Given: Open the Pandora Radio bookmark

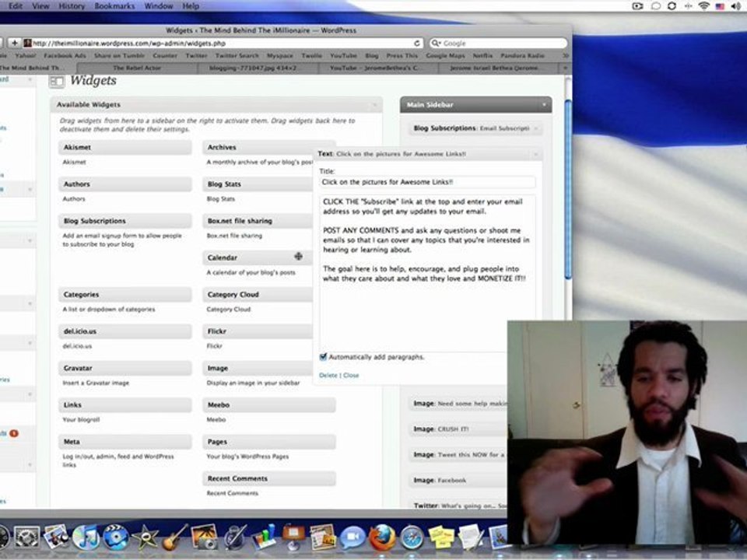Looking at the screenshot, I should point(523,56).
